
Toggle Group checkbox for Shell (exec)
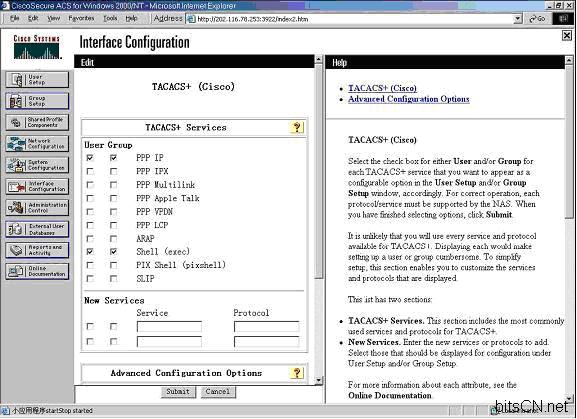click(x=113, y=252)
